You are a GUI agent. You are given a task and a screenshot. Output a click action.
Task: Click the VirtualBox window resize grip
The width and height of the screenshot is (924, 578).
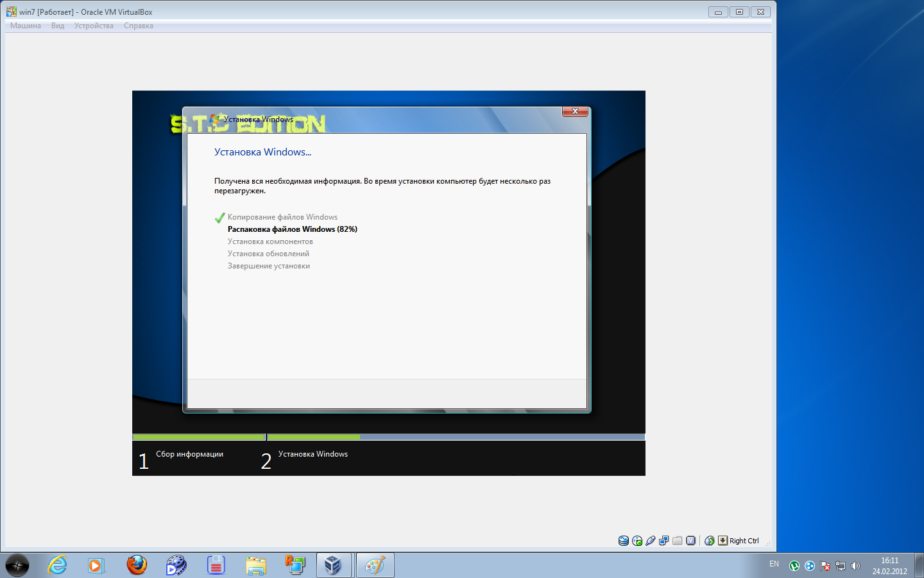[767, 543]
